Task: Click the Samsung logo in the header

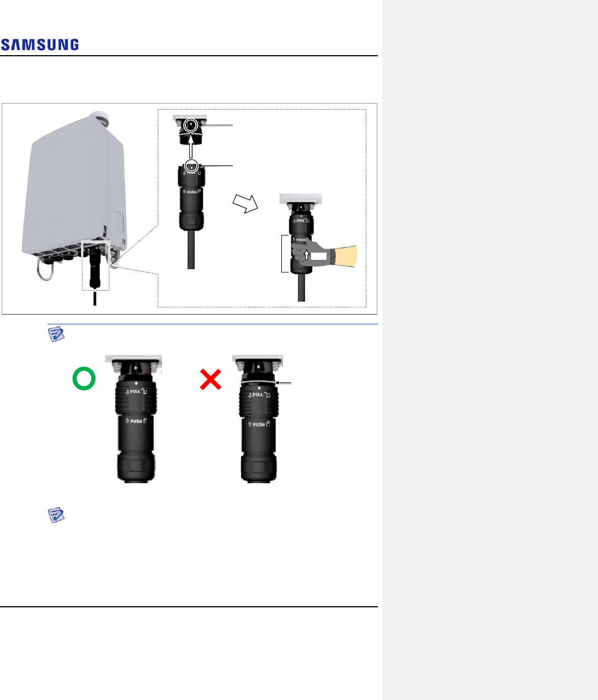Action: pyautogui.click(x=40, y=45)
